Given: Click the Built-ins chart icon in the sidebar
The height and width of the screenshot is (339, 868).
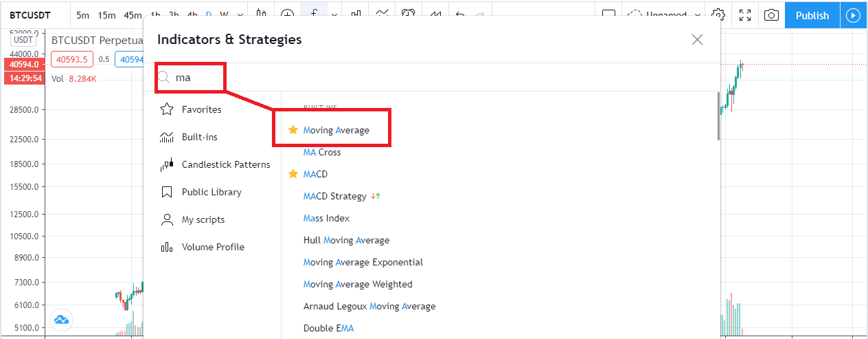Looking at the screenshot, I should click(166, 137).
